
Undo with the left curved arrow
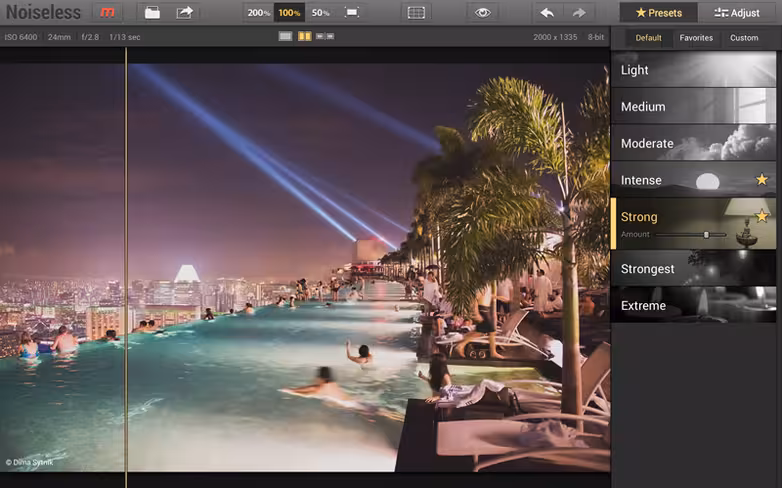point(547,12)
